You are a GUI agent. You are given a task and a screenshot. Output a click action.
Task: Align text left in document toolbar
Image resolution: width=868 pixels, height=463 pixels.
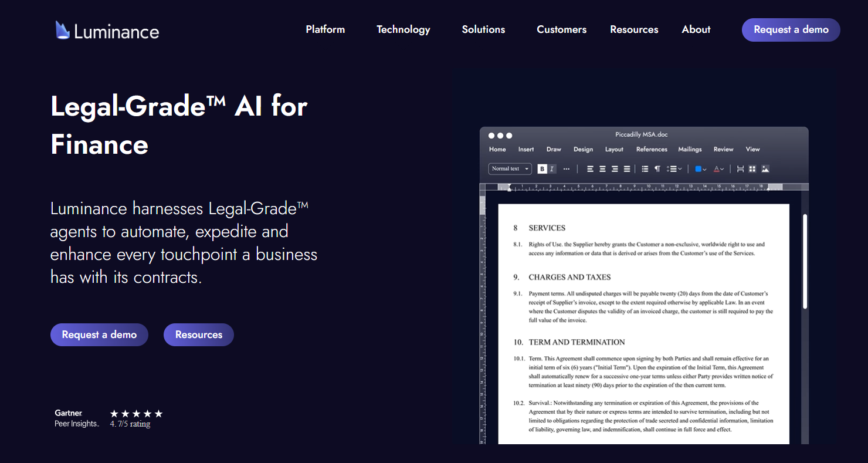point(590,169)
